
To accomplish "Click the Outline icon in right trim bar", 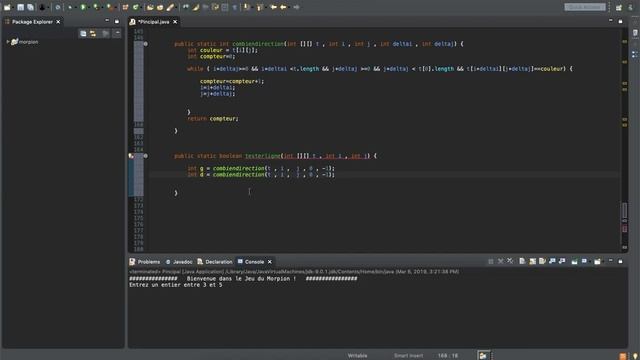I will [x=635, y=55].
